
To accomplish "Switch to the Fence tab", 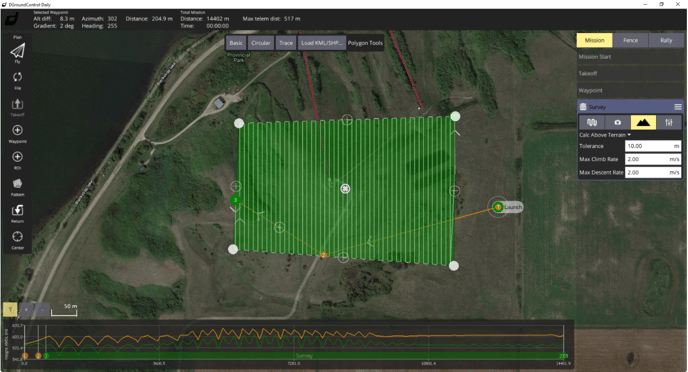I will [631, 40].
